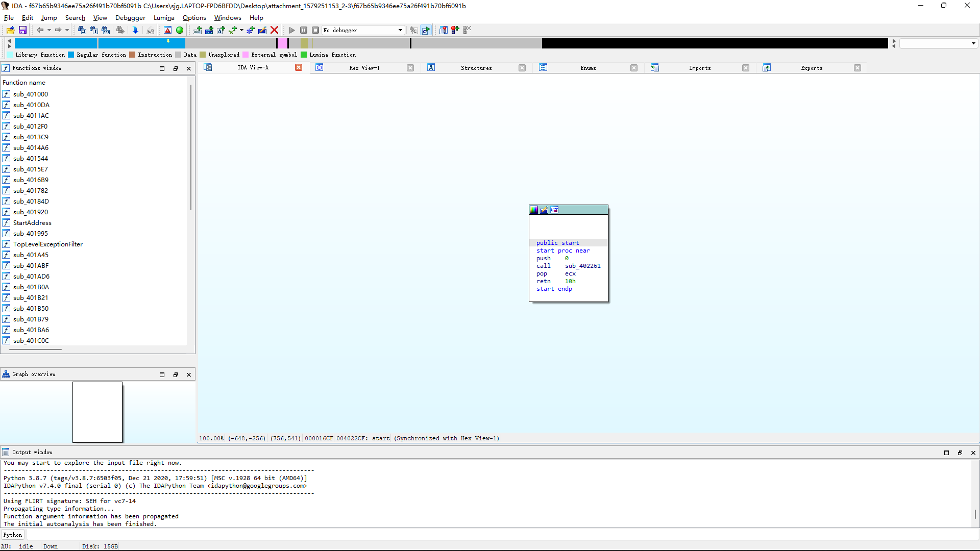Click the graph node color icon
The width and height of the screenshot is (980, 551).
[534, 210]
